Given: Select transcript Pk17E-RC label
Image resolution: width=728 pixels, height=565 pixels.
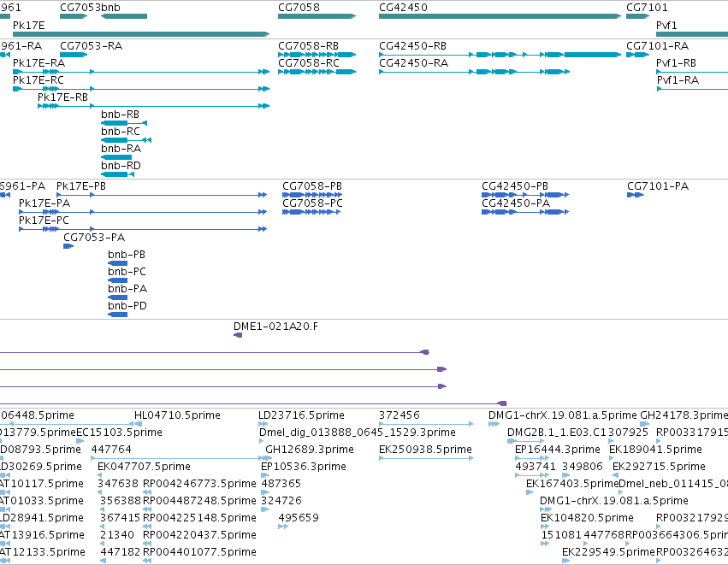Looking at the screenshot, I should [x=38, y=80].
